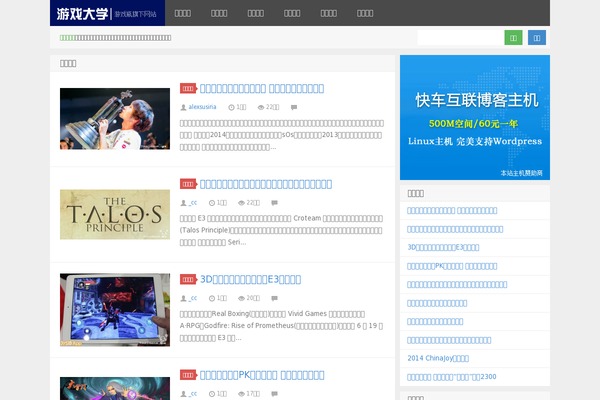Viewport: 600px width, 400px height.
Task: Click comment bubble in PK article
Action: pos(274,394)
